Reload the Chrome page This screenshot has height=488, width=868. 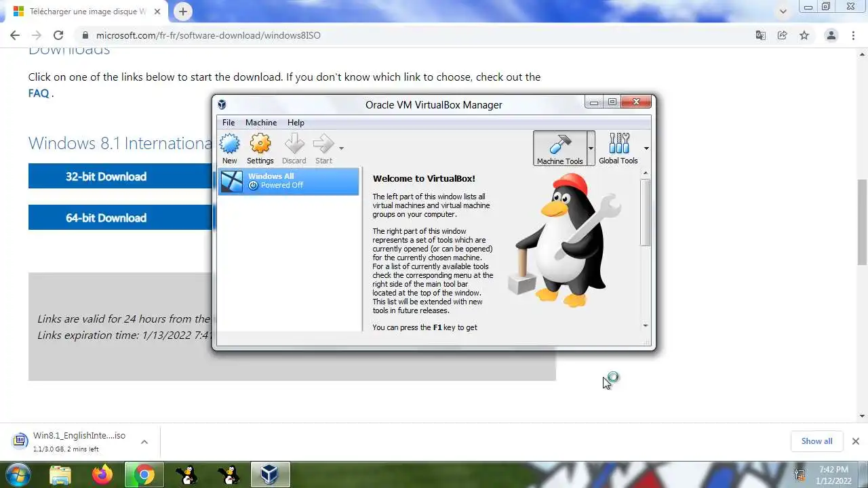[x=58, y=35]
